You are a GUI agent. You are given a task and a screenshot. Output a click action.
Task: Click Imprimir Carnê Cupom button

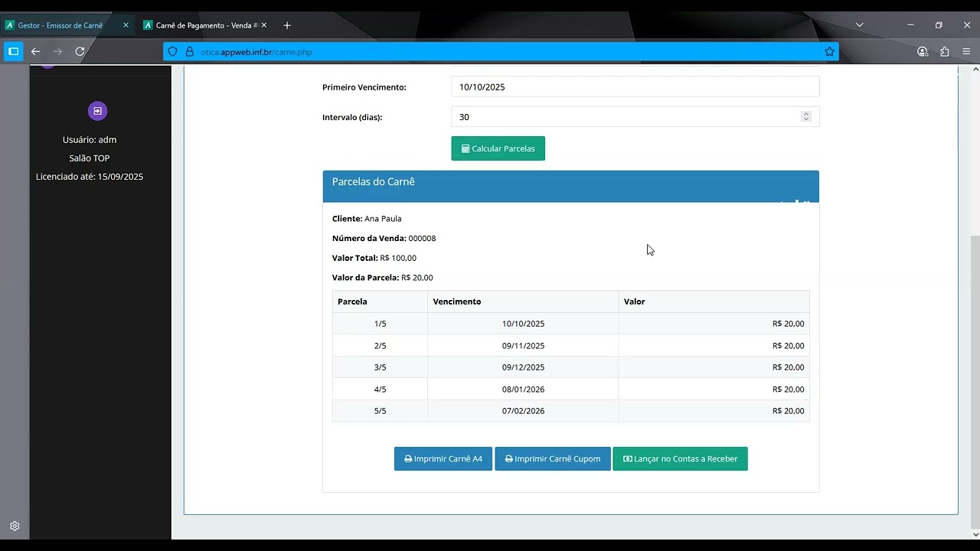click(553, 459)
